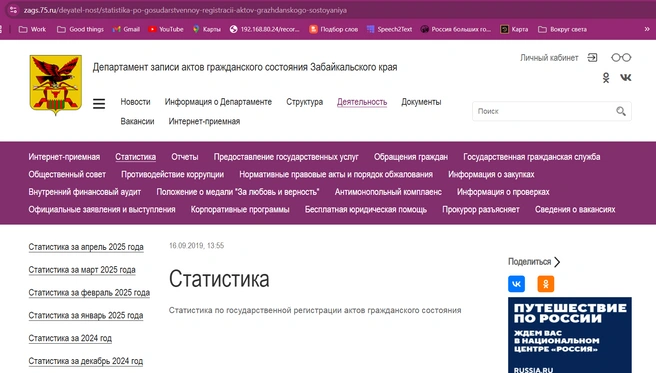This screenshot has width=656, height=373.
Task: Open Структура menu item
Action: 304,102
